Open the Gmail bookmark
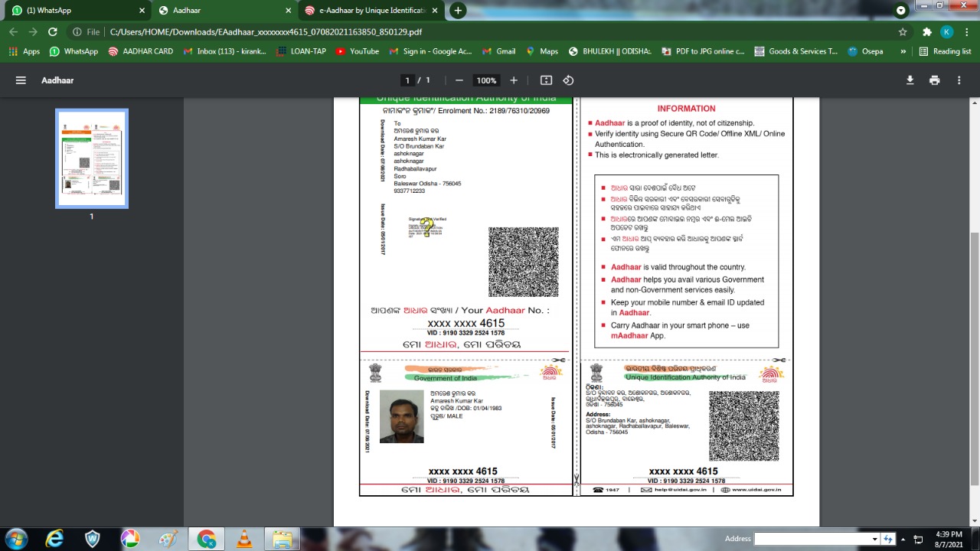The width and height of the screenshot is (980, 551). 498,51
